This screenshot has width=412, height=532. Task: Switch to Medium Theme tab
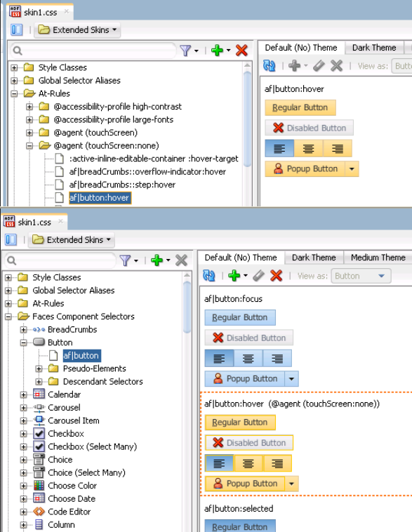coord(378,258)
